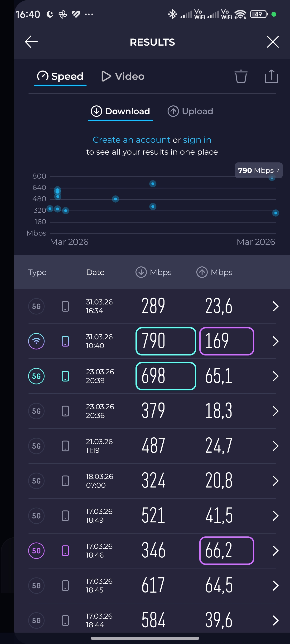This screenshot has width=290, height=644.
Task: Tap the purple 5G icon on the 18:46 row
Action: [36, 550]
